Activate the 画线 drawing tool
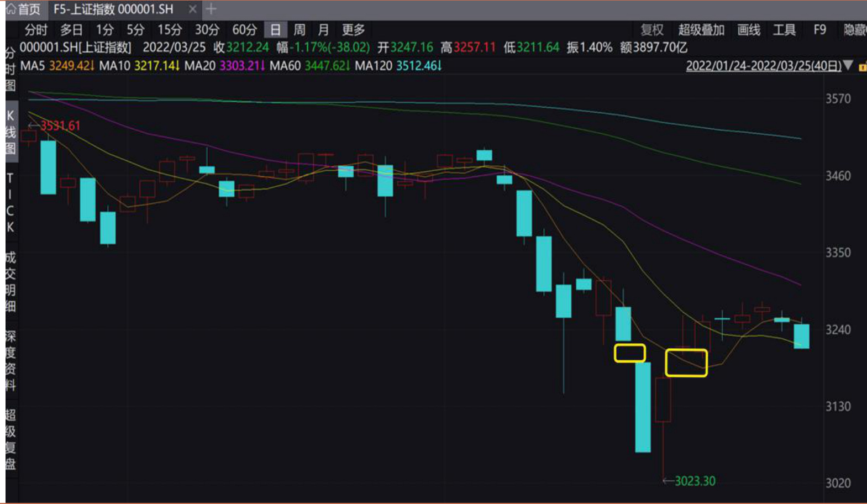 tap(749, 30)
